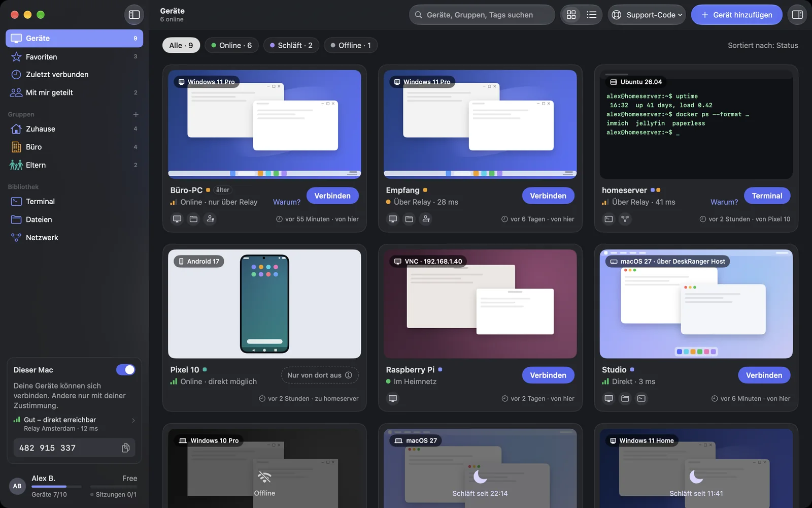Click the AB account avatar
Viewport: 812px width, 508px height.
point(17,486)
